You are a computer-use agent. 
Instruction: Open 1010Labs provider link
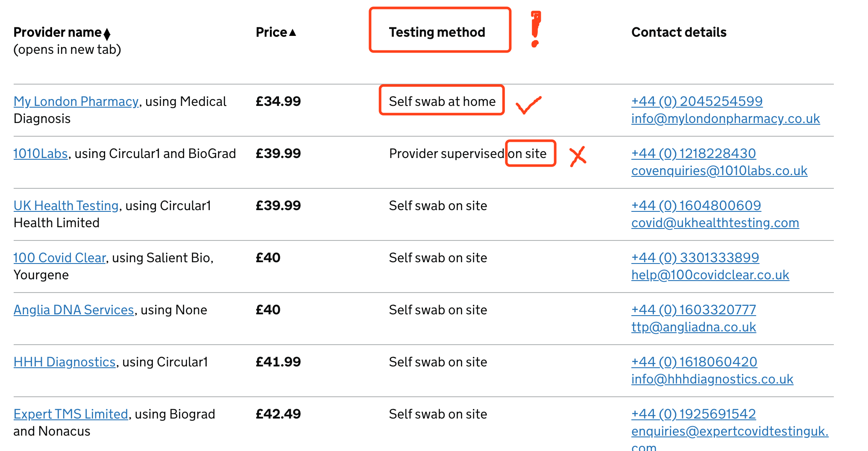41,154
